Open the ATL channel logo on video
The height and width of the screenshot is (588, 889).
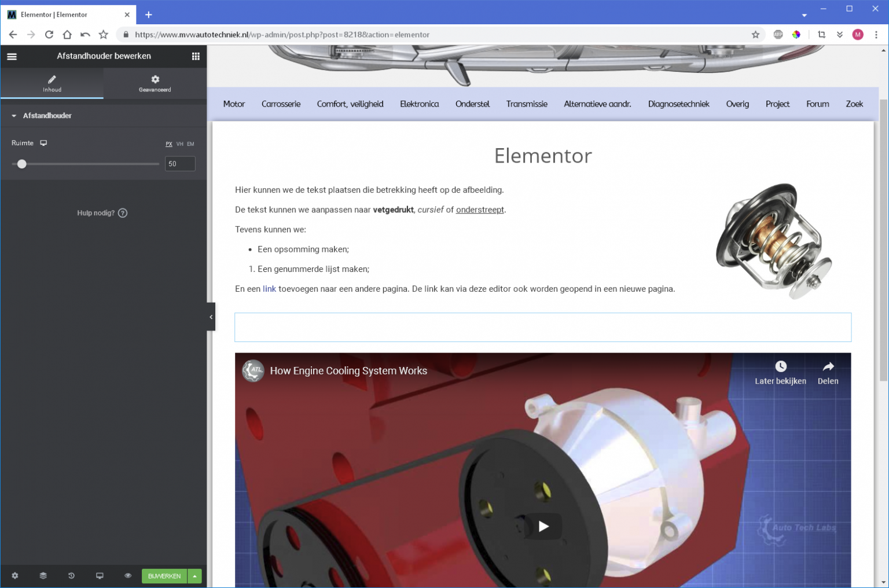point(253,371)
